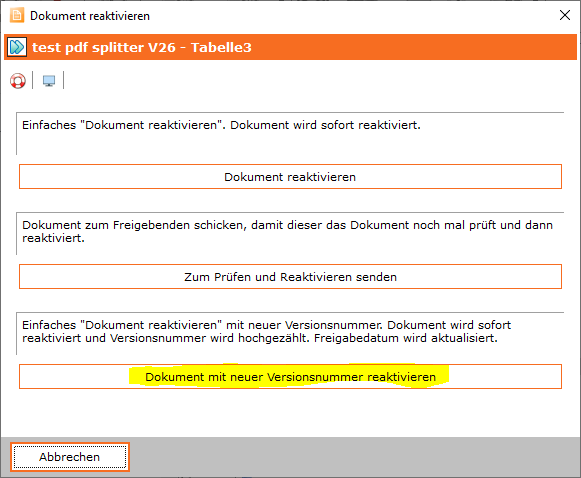The image size is (581, 478).
Task: Cancel the dialog with Abbrechen
Action: click(70, 457)
